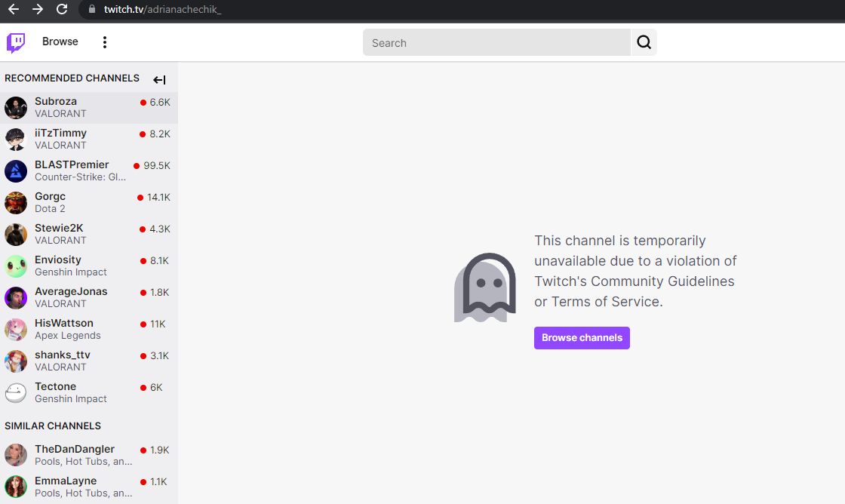Image resolution: width=845 pixels, height=504 pixels.
Task: Click TheDanDangler's channel avatar
Action: pyautogui.click(x=16, y=456)
